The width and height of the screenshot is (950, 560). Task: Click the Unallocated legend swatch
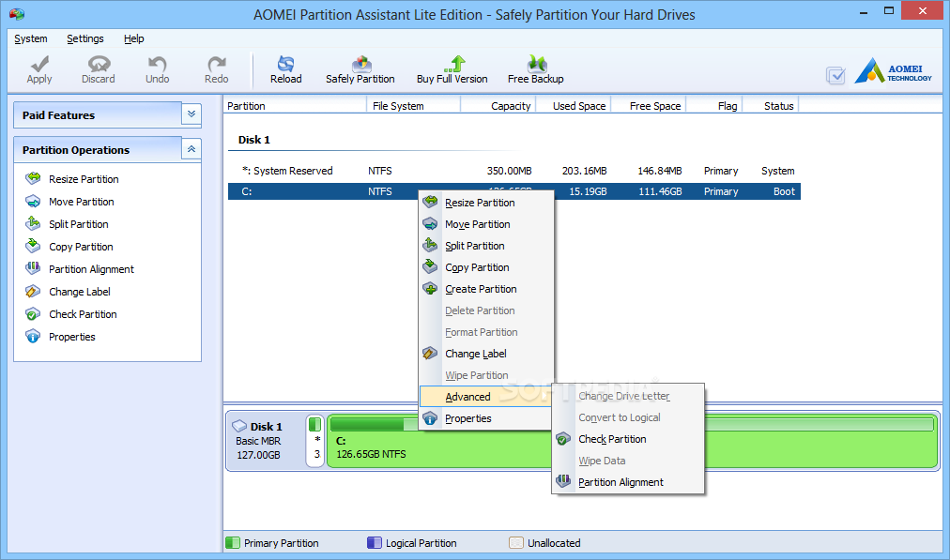coord(516,542)
